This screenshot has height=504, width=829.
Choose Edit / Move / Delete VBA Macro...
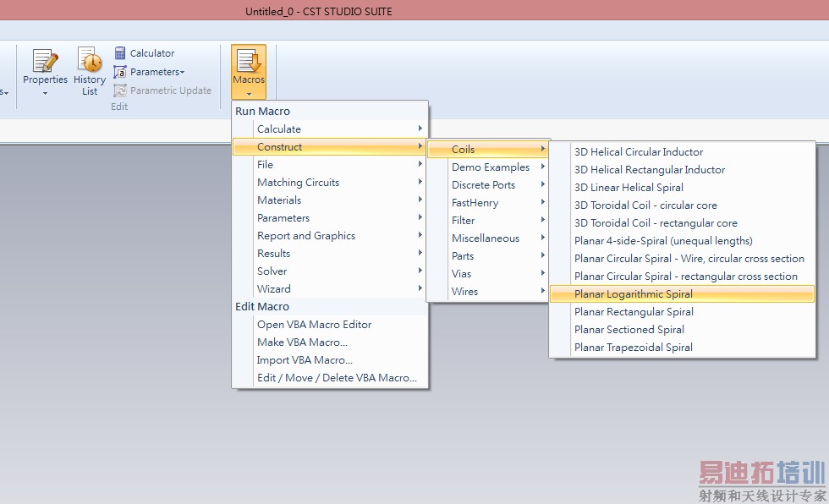click(x=330, y=378)
